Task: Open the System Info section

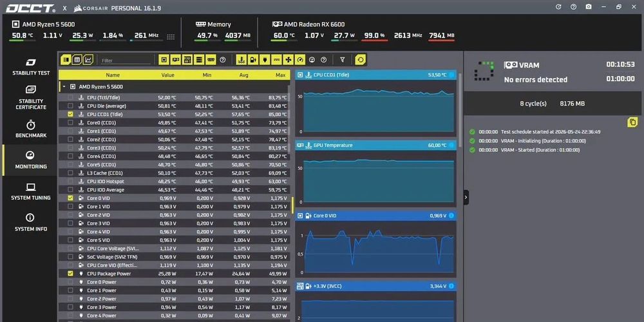Action: [x=31, y=223]
